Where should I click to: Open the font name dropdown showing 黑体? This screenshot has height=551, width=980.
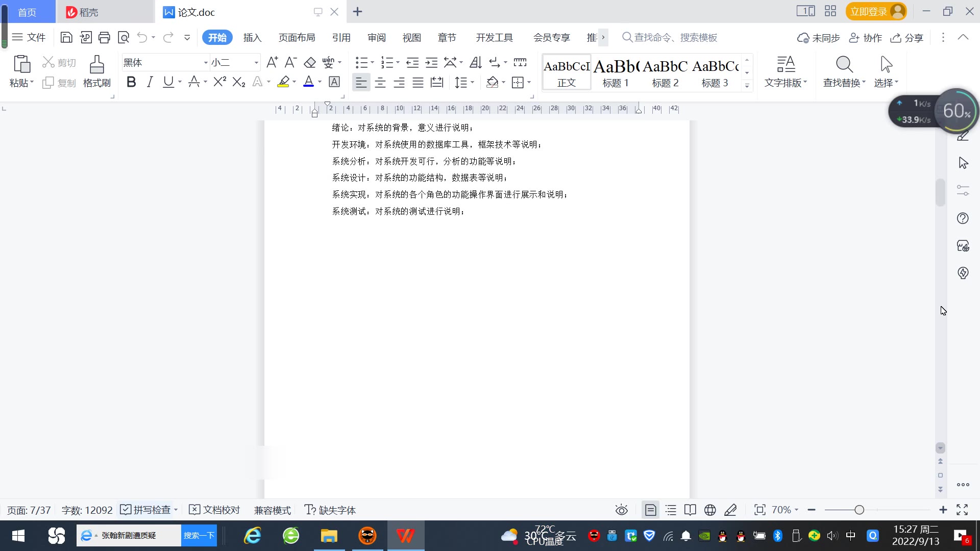(x=206, y=63)
